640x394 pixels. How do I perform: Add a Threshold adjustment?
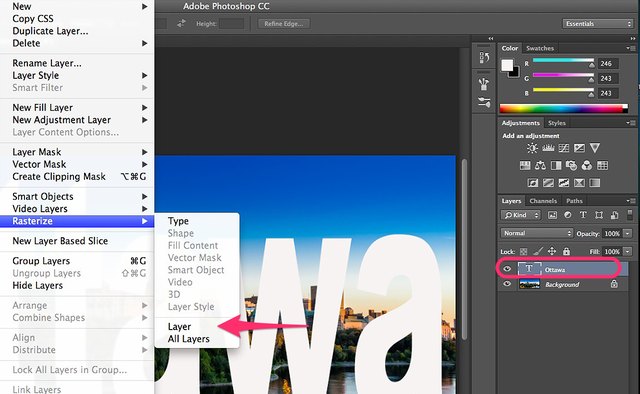pos(564,183)
